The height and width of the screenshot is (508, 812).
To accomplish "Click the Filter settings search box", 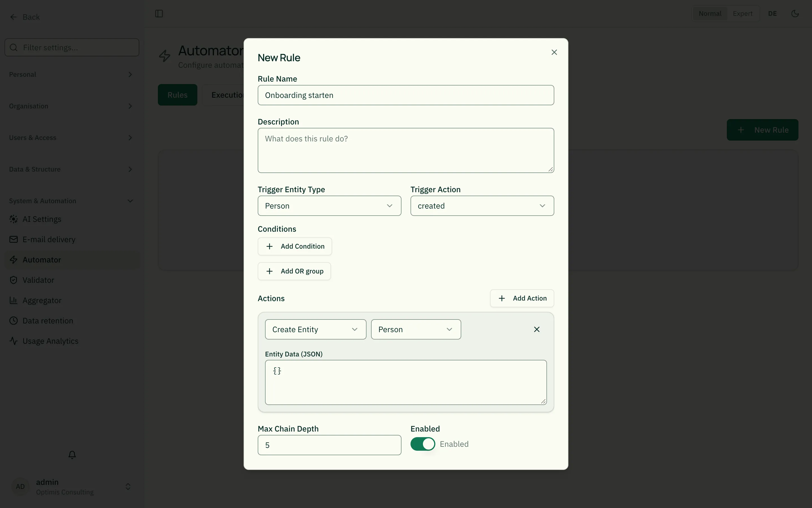I will [x=72, y=48].
